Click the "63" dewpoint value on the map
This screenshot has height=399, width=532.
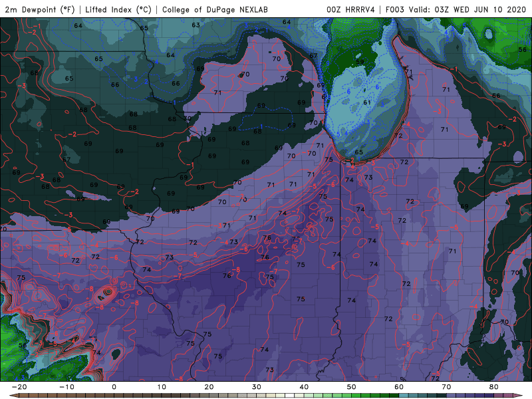pos(196,25)
